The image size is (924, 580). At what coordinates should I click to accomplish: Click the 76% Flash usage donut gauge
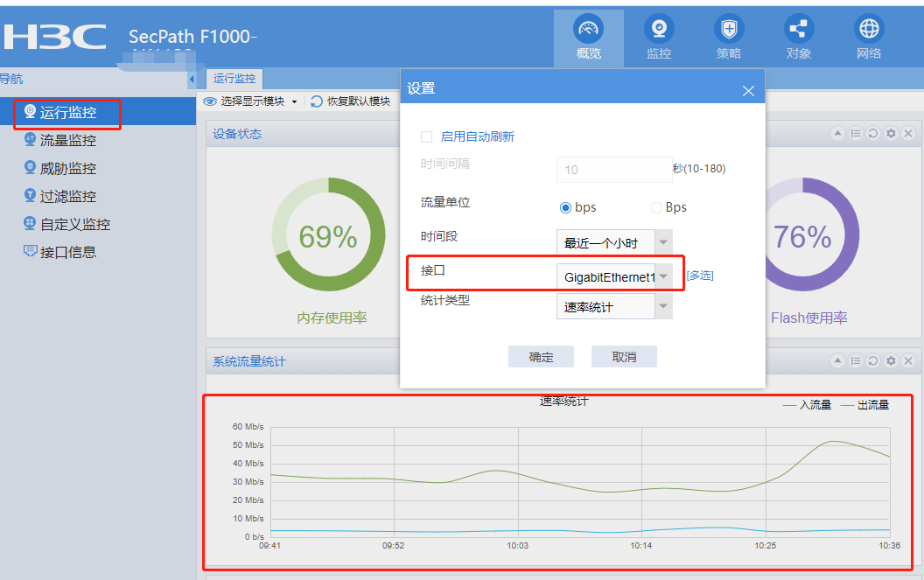(x=802, y=234)
